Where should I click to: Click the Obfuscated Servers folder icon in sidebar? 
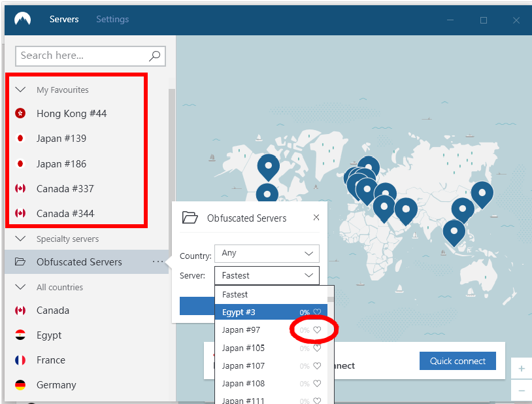pos(20,262)
